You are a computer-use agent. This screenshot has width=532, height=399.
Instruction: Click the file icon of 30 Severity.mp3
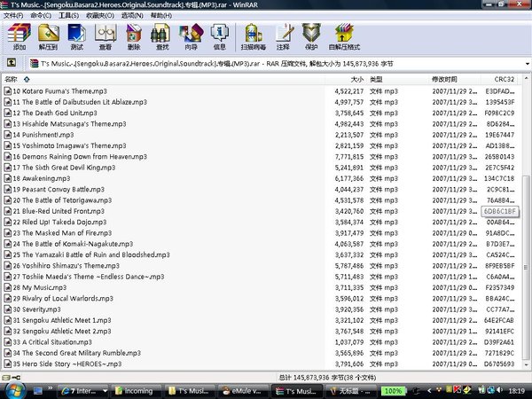pos(7,309)
